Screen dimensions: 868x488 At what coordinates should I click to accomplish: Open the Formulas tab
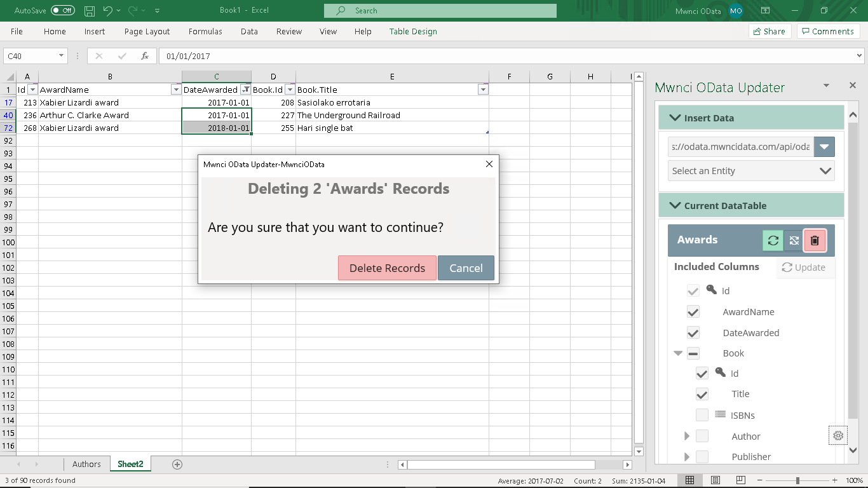(205, 31)
